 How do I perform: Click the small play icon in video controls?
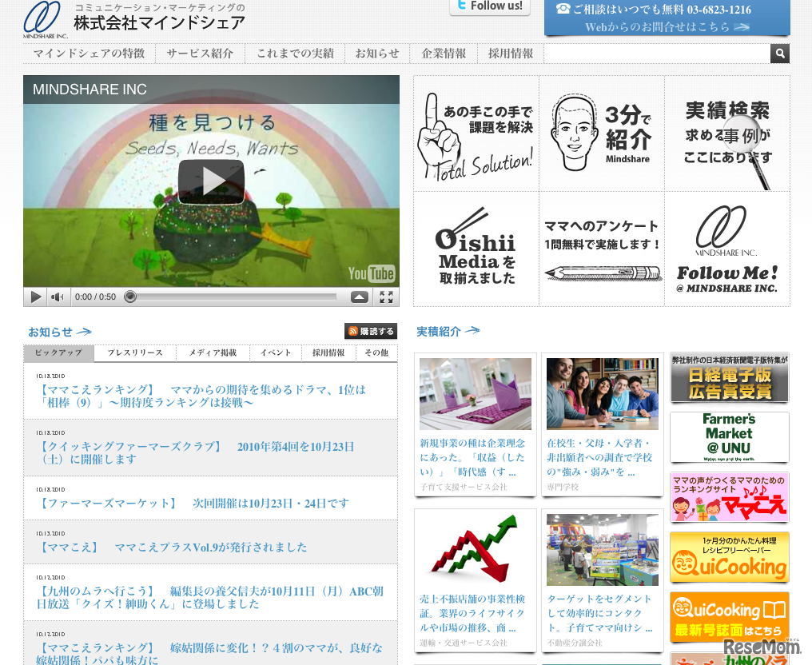click(x=36, y=297)
